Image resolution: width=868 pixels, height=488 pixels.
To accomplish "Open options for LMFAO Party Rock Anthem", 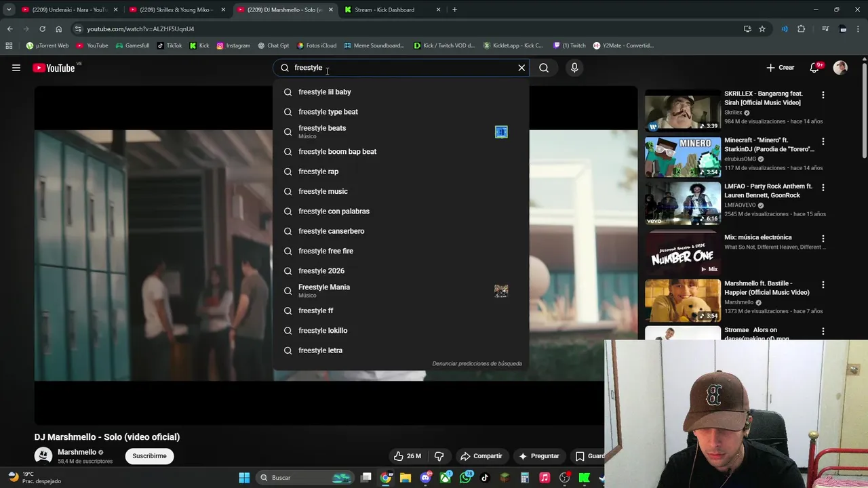I will click(x=823, y=188).
